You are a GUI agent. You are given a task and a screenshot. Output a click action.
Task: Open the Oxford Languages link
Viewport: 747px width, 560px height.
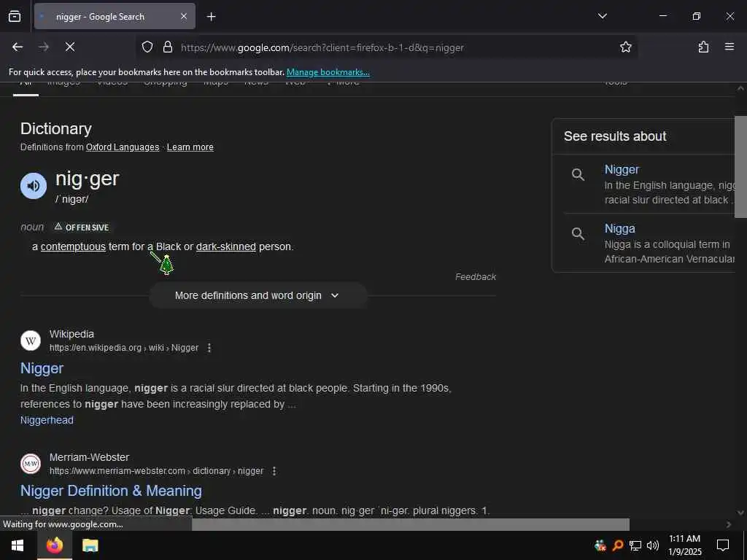point(123,147)
